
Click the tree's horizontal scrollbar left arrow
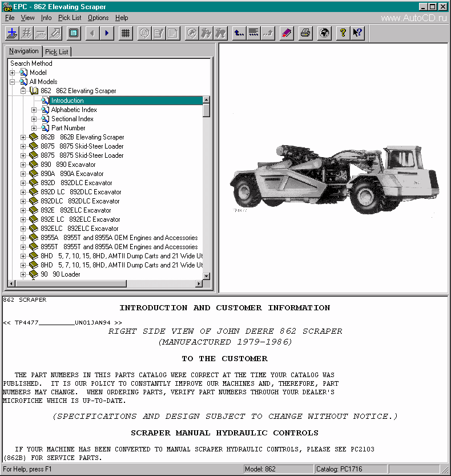tap(11, 283)
